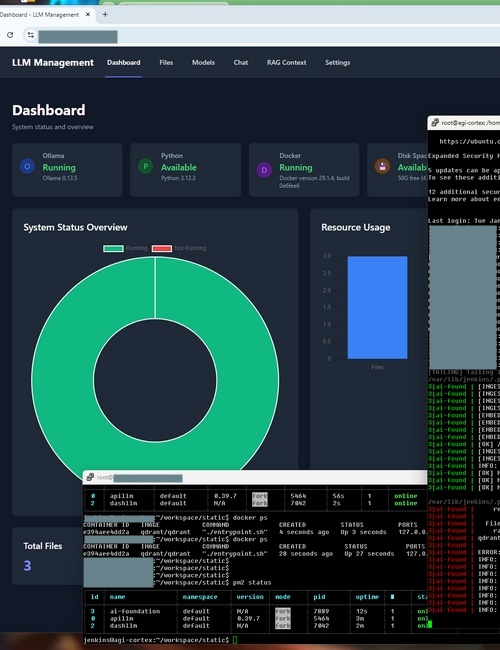Click the LLM Management logo title

53,63
